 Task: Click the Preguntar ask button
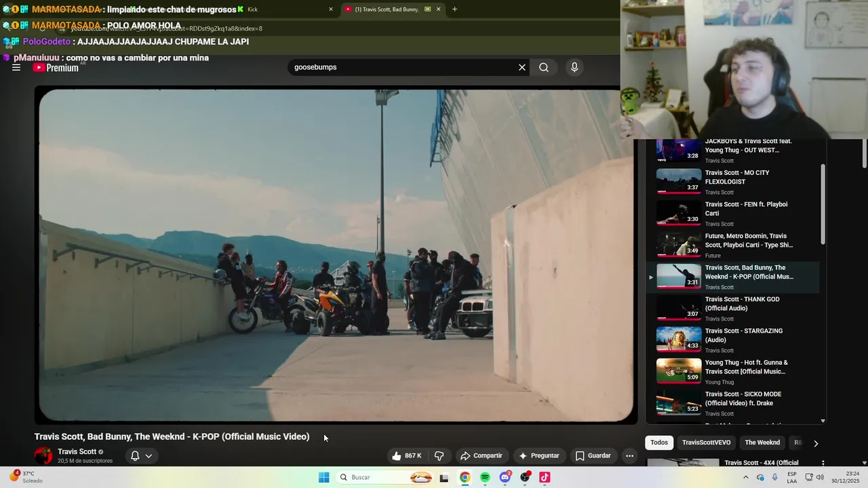coord(539,455)
